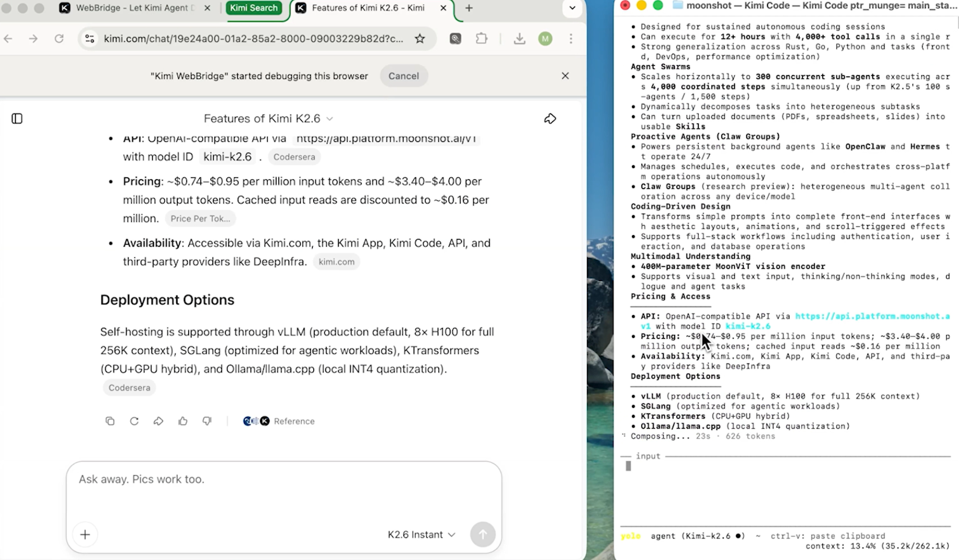Viewport: 959px width, 560px height.
Task: Click the kimi-k2.6 code chip in chat
Action: click(227, 157)
